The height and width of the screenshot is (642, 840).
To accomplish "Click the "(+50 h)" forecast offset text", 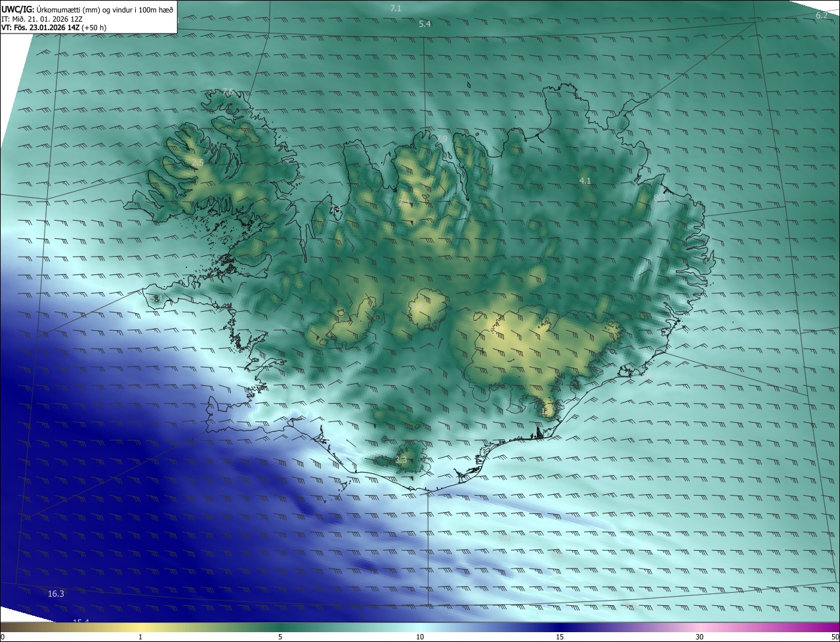I will 94,28.
